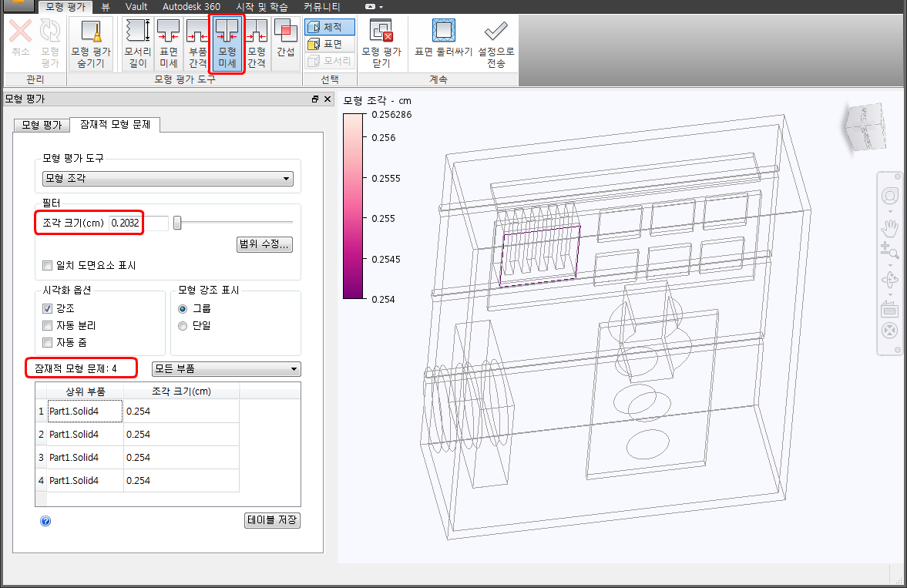This screenshot has width=907, height=588.
Task: Open the Autodesk 360 ribbon tab
Action: click(191, 7)
